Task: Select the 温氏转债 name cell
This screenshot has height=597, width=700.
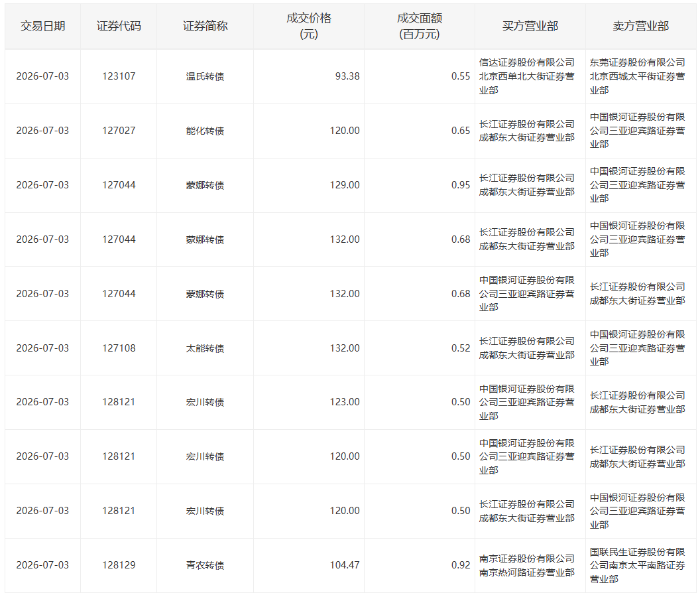Action: click(205, 76)
